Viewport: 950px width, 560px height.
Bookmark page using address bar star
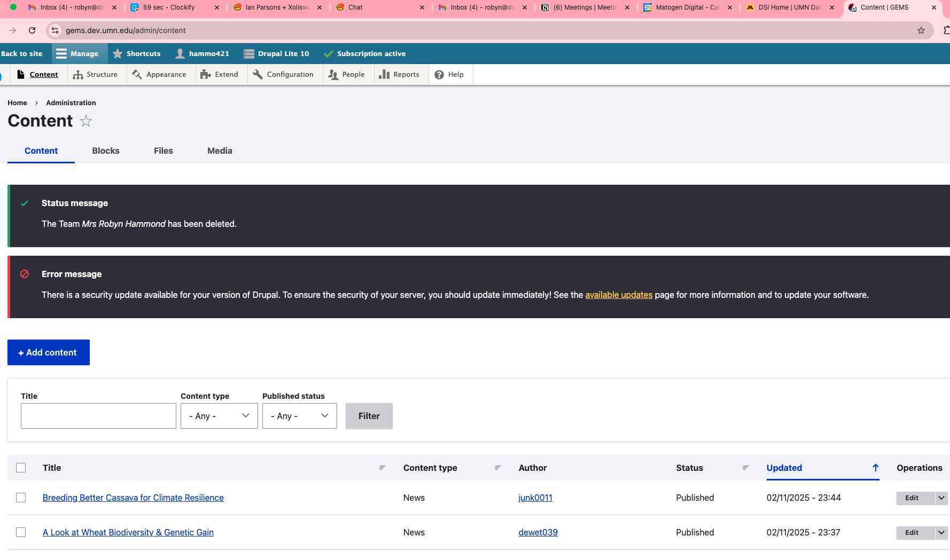point(921,30)
